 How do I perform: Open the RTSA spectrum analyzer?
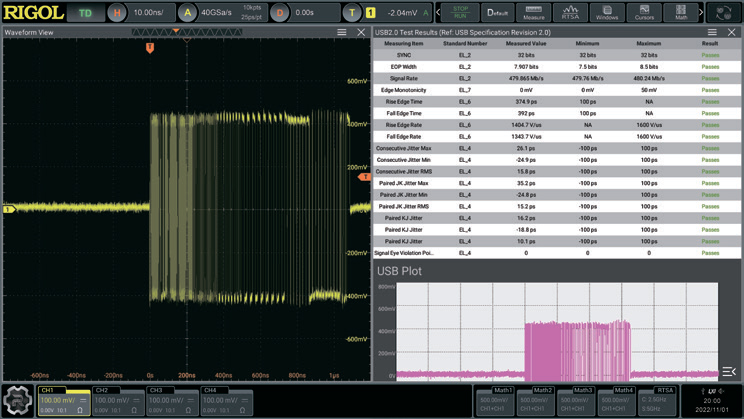(570, 12)
